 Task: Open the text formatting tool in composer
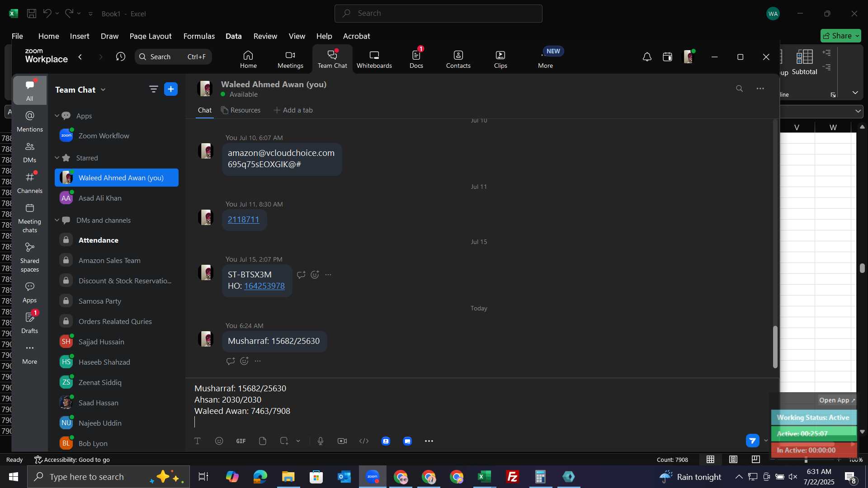coord(198,441)
